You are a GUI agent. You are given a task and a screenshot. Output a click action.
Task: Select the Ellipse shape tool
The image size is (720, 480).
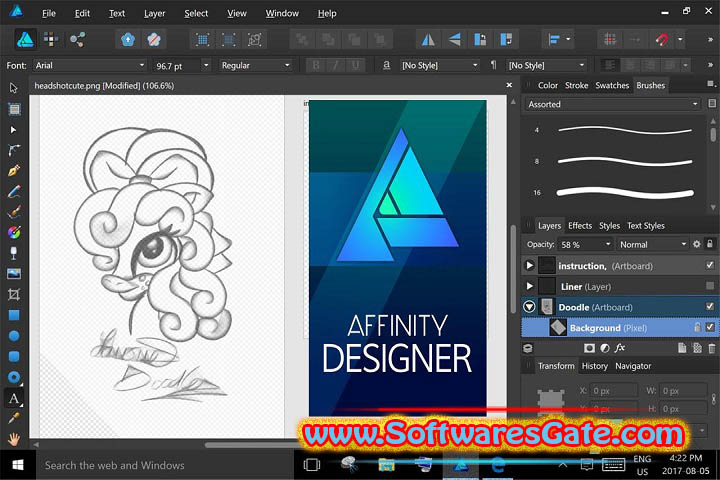coord(14,336)
